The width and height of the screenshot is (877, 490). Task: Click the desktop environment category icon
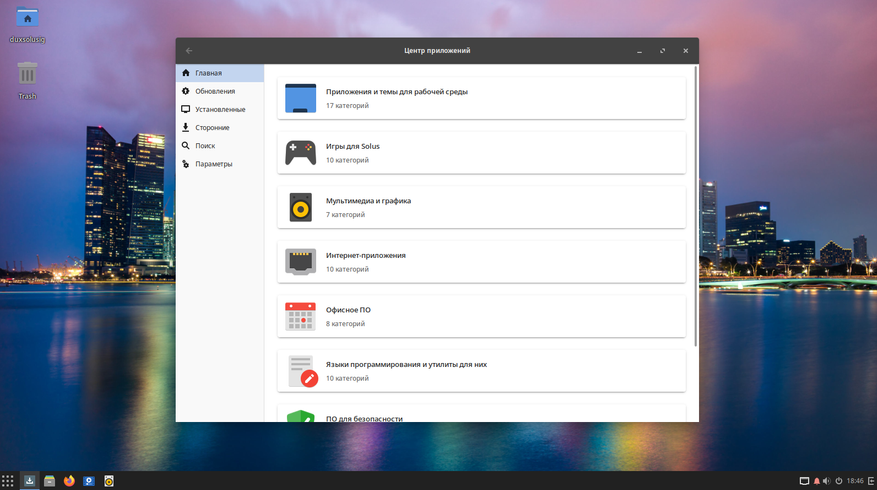click(x=300, y=98)
